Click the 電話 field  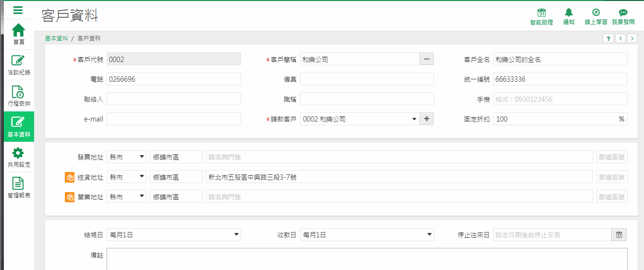[x=174, y=79]
